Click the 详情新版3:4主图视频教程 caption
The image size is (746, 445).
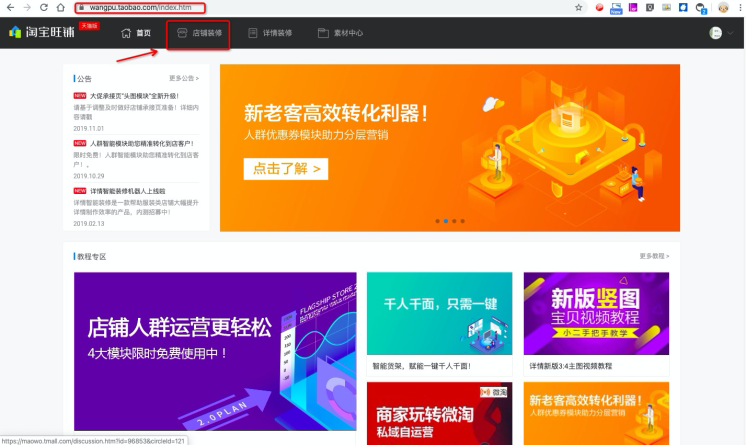[570, 366]
